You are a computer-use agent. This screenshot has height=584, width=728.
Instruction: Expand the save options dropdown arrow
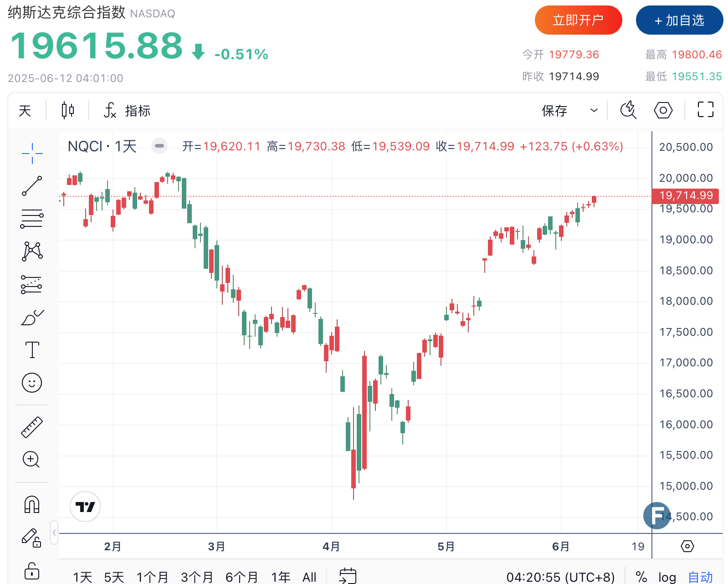pos(594,110)
